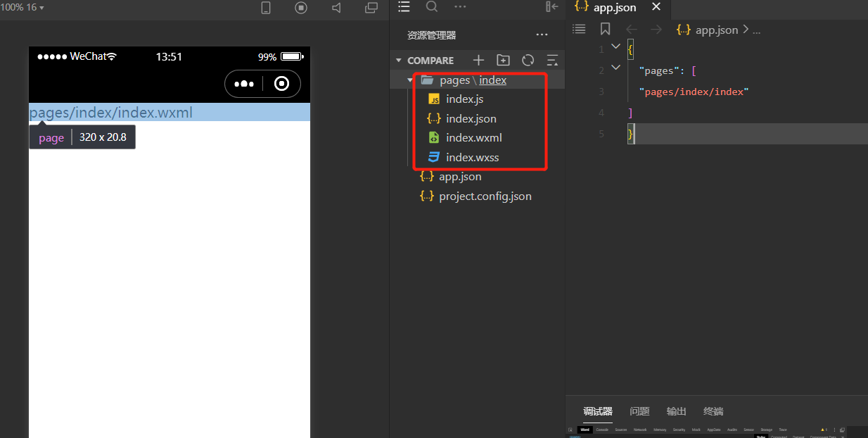Open the more actions menu beside 资源管理器
Screen dimensions: 868x438
point(542,35)
